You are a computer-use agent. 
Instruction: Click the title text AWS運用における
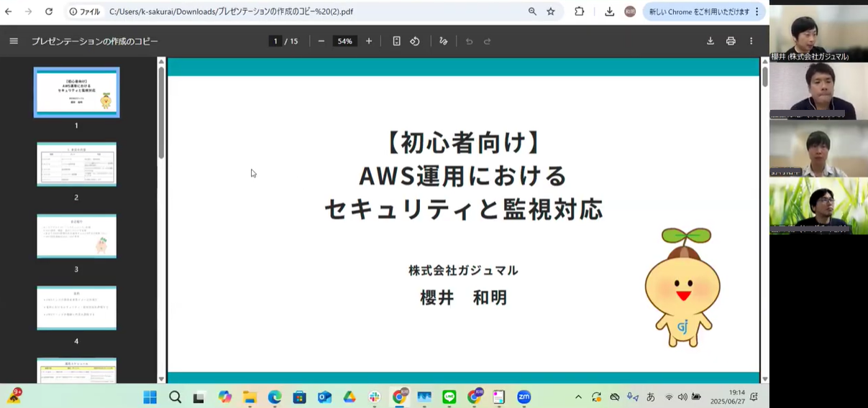point(463,176)
